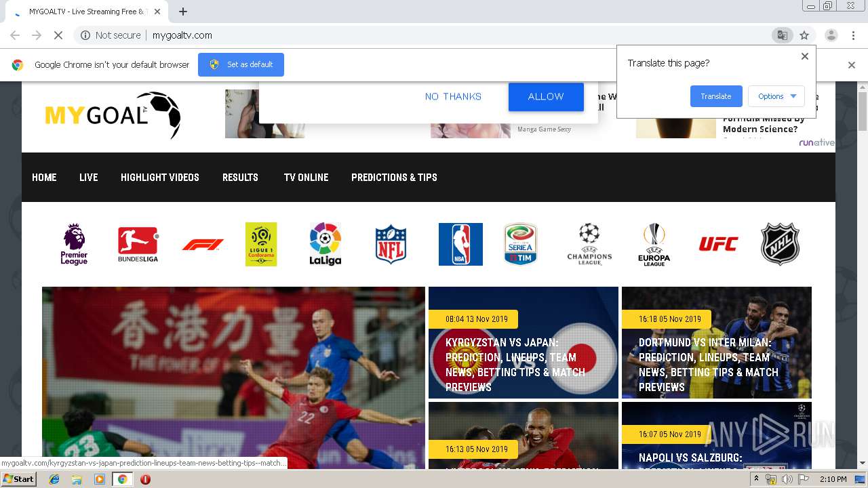Open media player from taskbar
The height and width of the screenshot is (488, 868).
coord(100,479)
